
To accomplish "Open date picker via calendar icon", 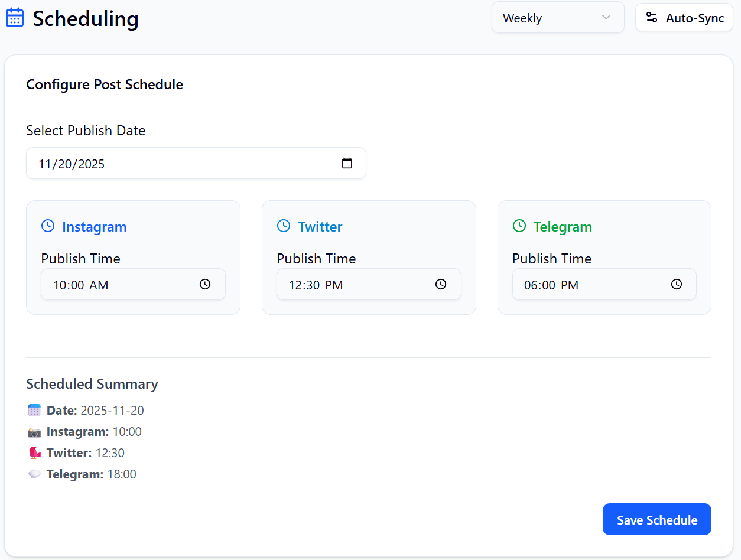I will pos(347,164).
